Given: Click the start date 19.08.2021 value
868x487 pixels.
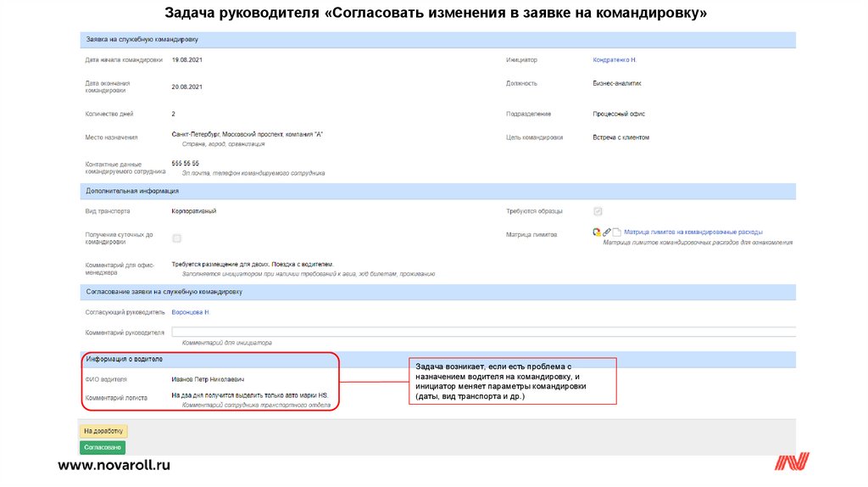Looking at the screenshot, I should pyautogui.click(x=186, y=60).
